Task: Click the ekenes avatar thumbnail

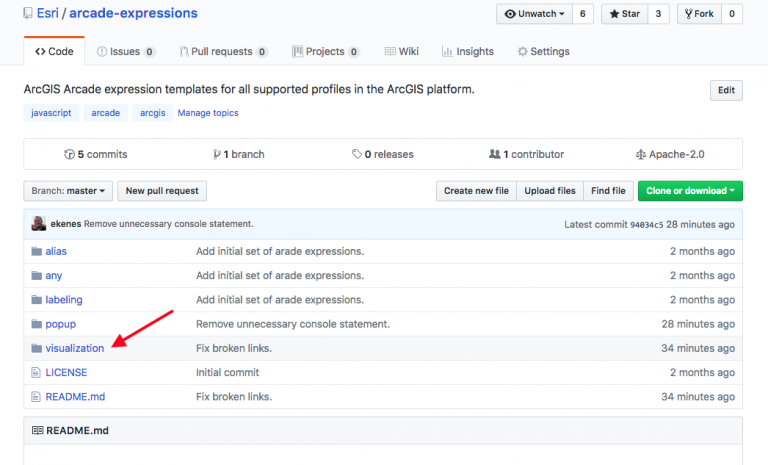Action: tap(37, 224)
